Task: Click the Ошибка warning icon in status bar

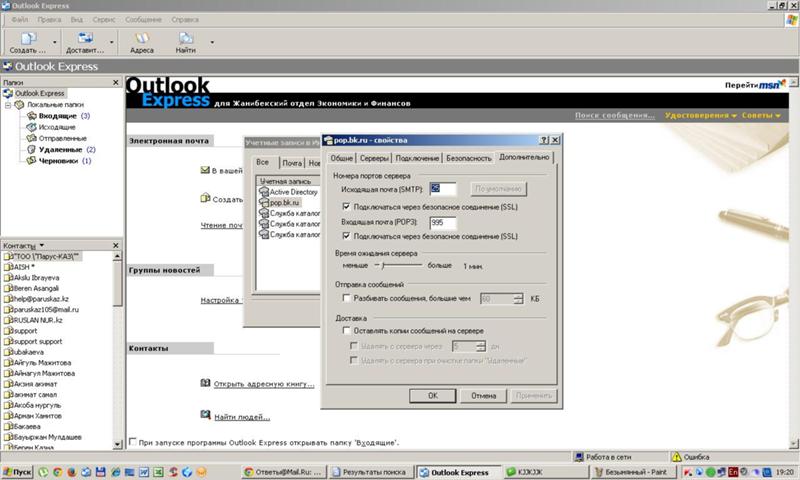Action: point(677,457)
